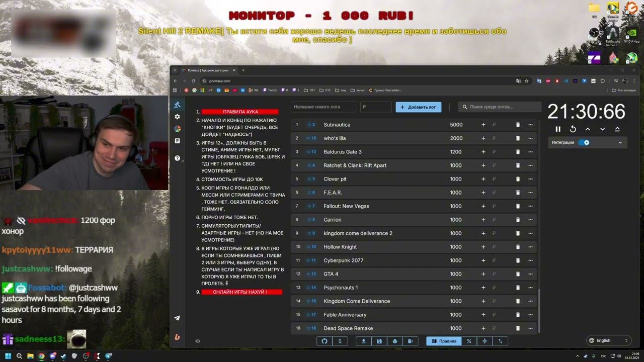Open the help question mark page
Viewport: 644px width, 362px height.
click(x=177, y=158)
